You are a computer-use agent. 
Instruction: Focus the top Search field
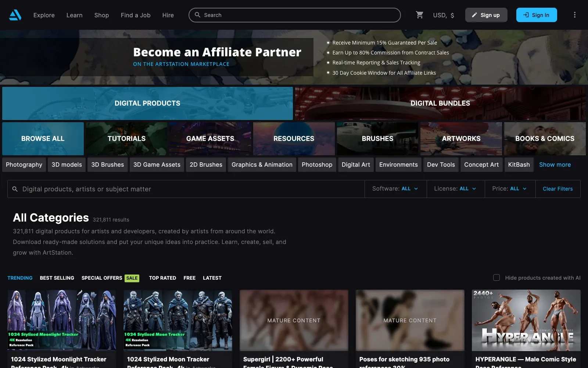pyautogui.click(x=295, y=15)
